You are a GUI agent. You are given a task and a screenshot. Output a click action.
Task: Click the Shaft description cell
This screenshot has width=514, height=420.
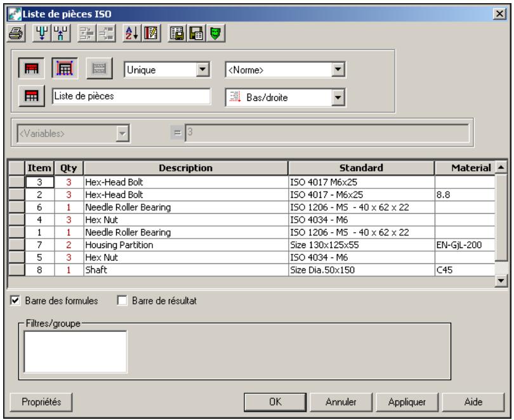click(x=186, y=270)
